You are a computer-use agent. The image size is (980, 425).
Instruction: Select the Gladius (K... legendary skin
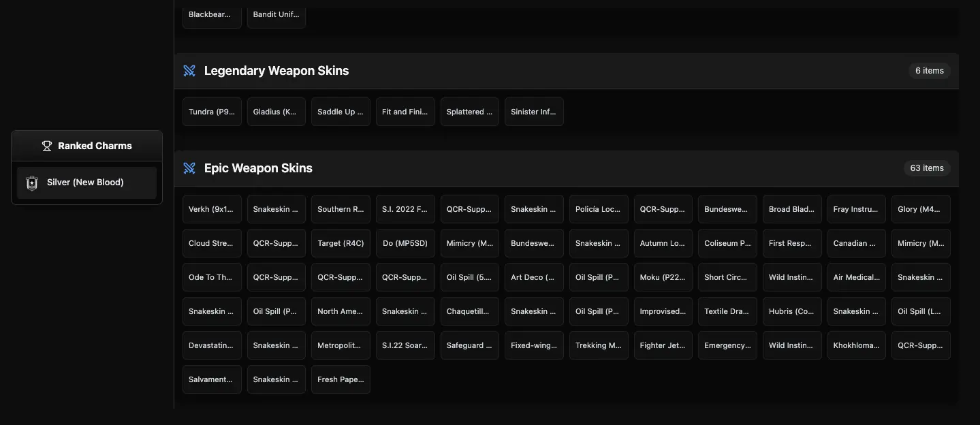tap(276, 112)
